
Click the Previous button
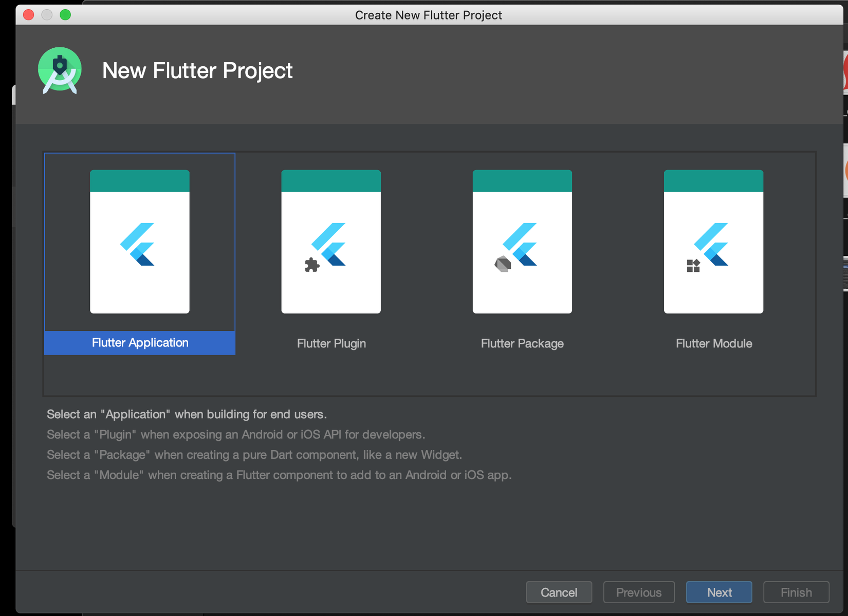coord(639,592)
